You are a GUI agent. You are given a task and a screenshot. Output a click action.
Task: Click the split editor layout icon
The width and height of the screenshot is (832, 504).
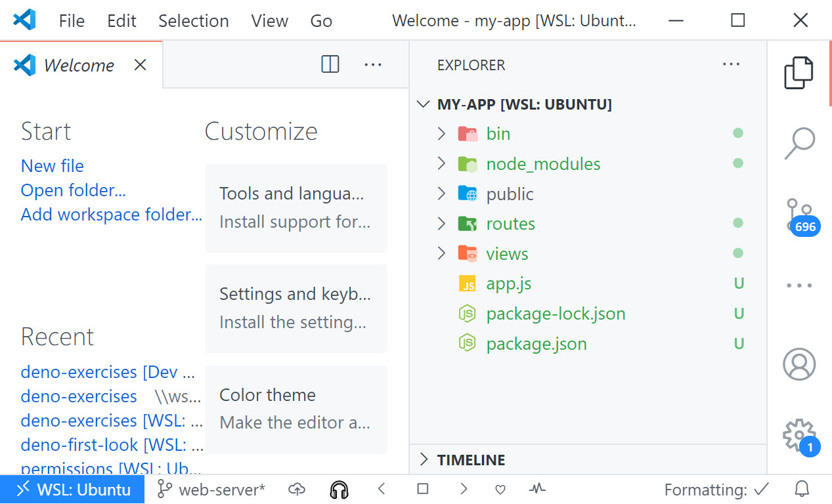point(330,64)
